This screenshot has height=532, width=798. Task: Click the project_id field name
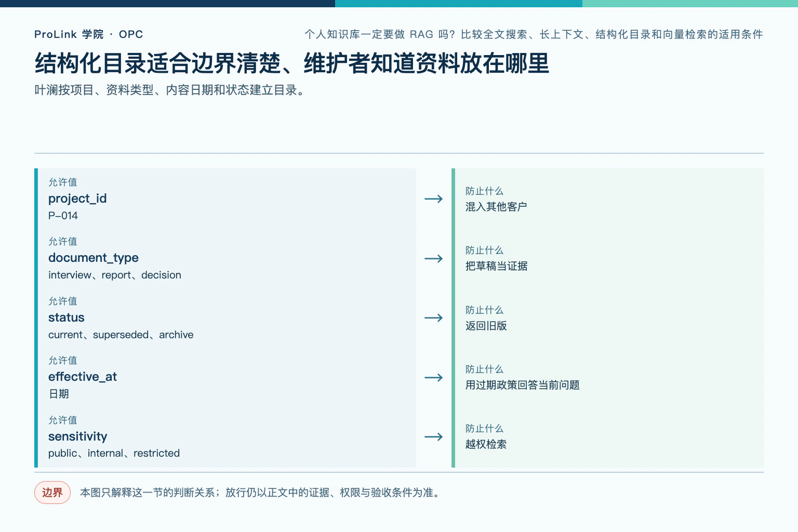pos(77,198)
